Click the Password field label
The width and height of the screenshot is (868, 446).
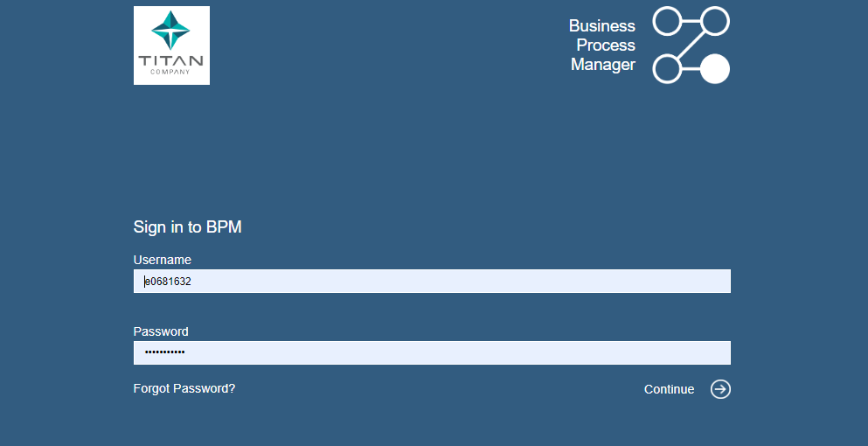coord(161,331)
